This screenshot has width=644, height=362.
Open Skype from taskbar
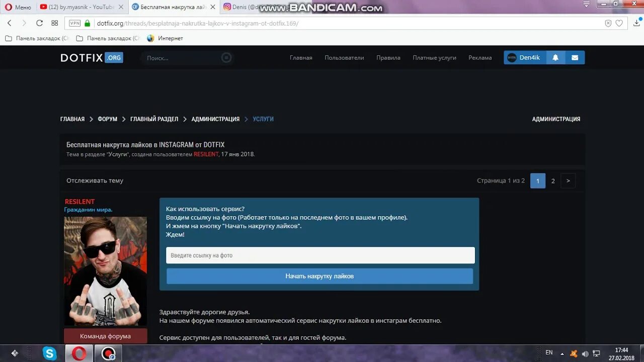point(50,353)
